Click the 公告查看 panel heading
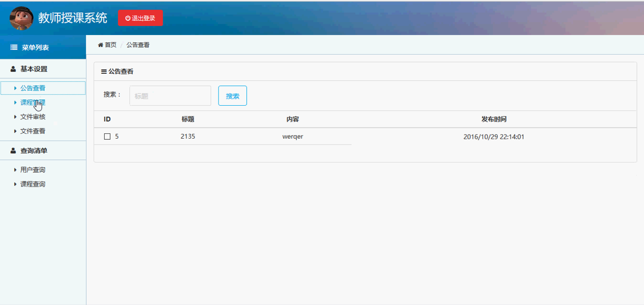This screenshot has height=305, width=644. [x=121, y=71]
